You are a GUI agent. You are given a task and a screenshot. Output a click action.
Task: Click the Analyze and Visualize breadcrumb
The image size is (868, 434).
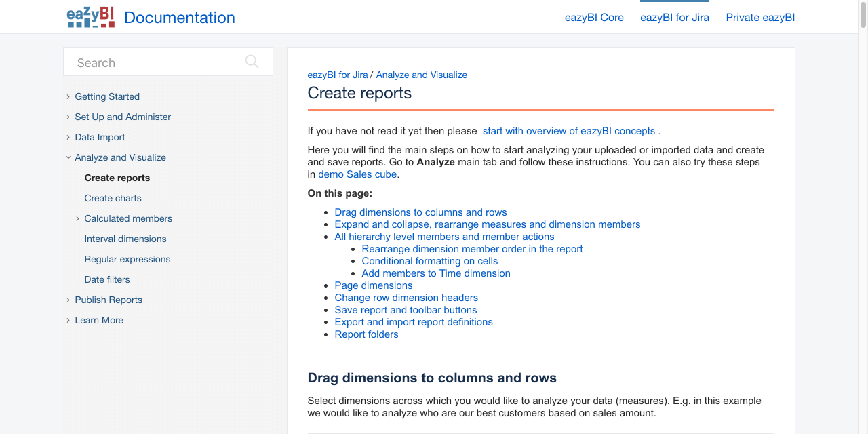pos(422,75)
